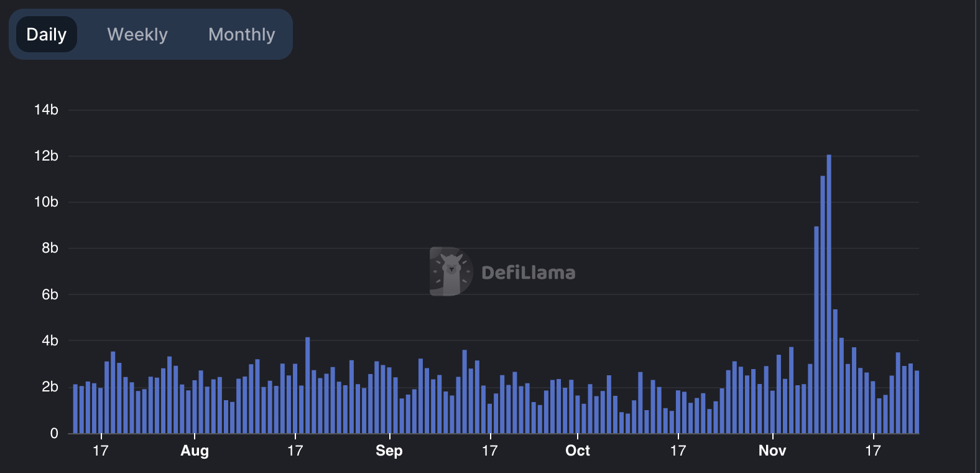Click the 2b y-axis label
980x473 pixels.
tap(50, 387)
